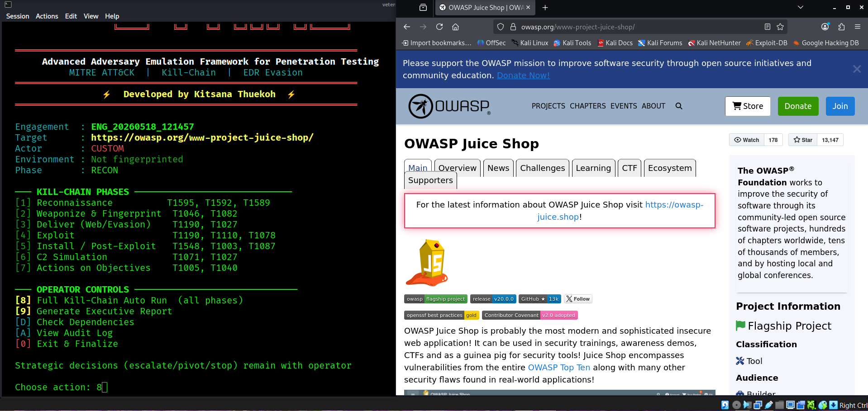The height and width of the screenshot is (411, 868).
Task: Click the Store button
Action: coord(748,106)
